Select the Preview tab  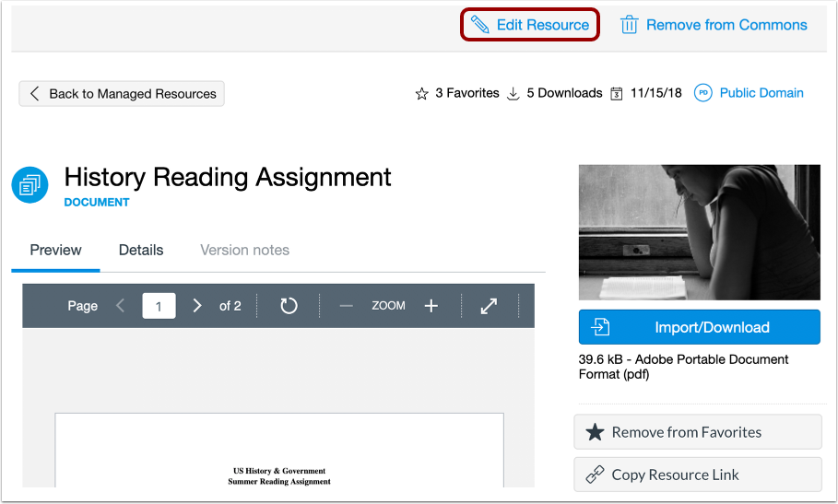pos(55,250)
